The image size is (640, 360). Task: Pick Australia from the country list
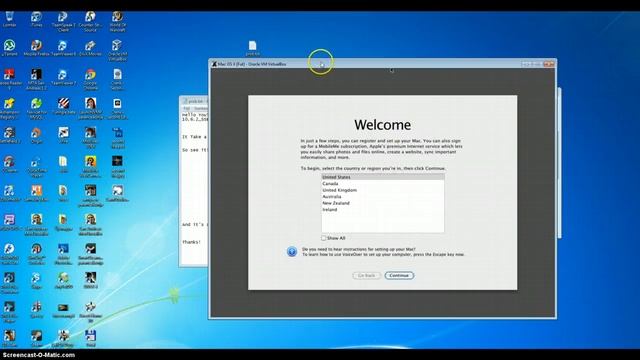coord(383,197)
